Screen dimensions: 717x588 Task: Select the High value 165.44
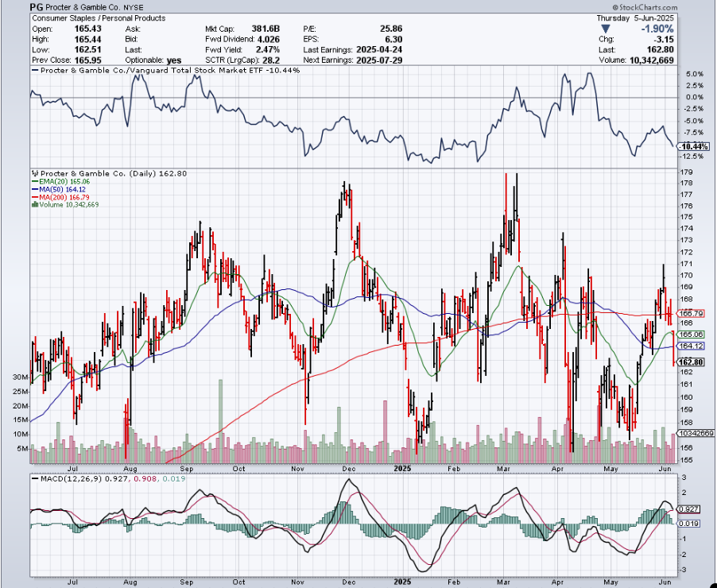coord(87,39)
